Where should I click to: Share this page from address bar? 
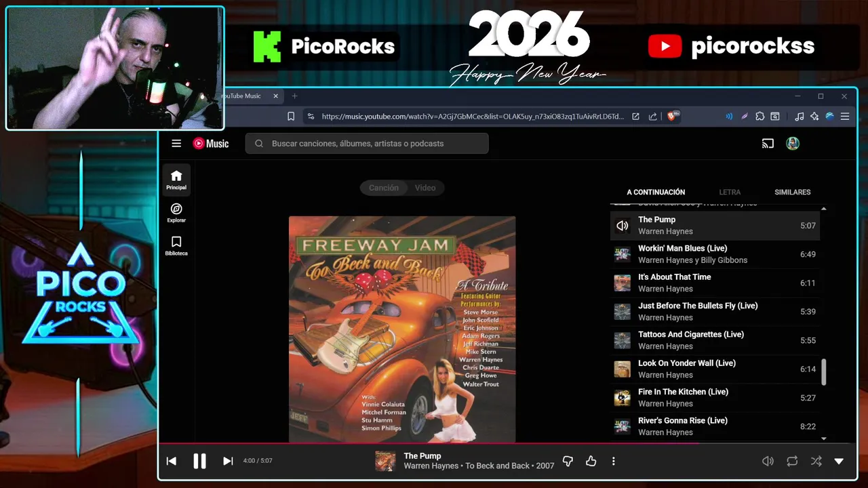(652, 117)
